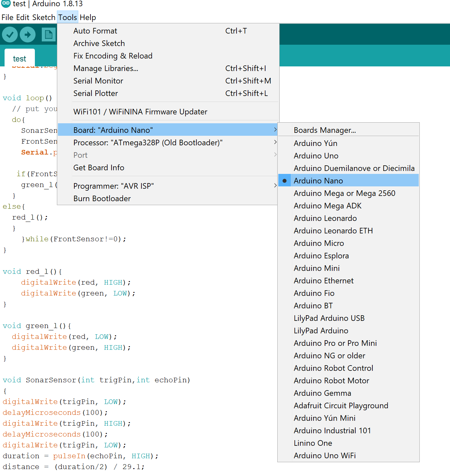The width and height of the screenshot is (450, 476).
Task: Switch to the test sketch tab
Action: (19, 59)
